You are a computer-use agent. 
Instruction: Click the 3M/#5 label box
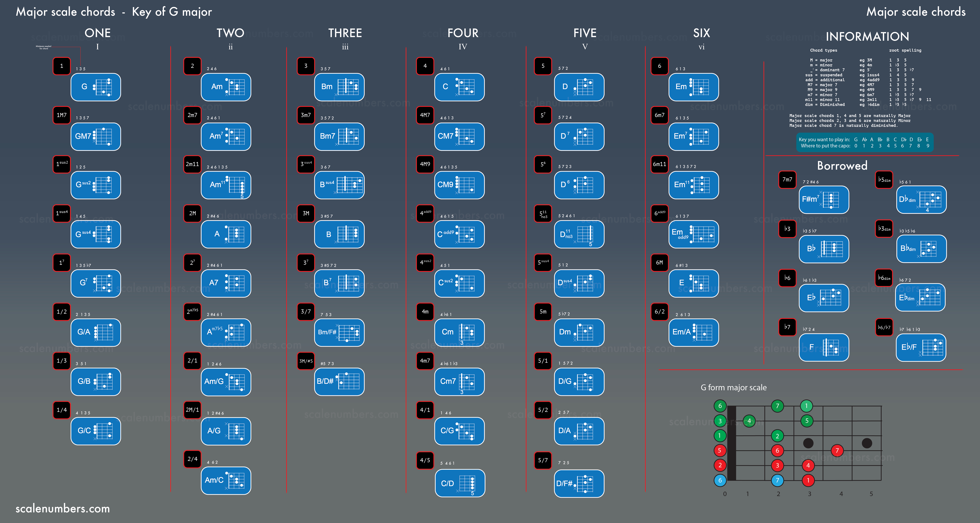click(306, 361)
